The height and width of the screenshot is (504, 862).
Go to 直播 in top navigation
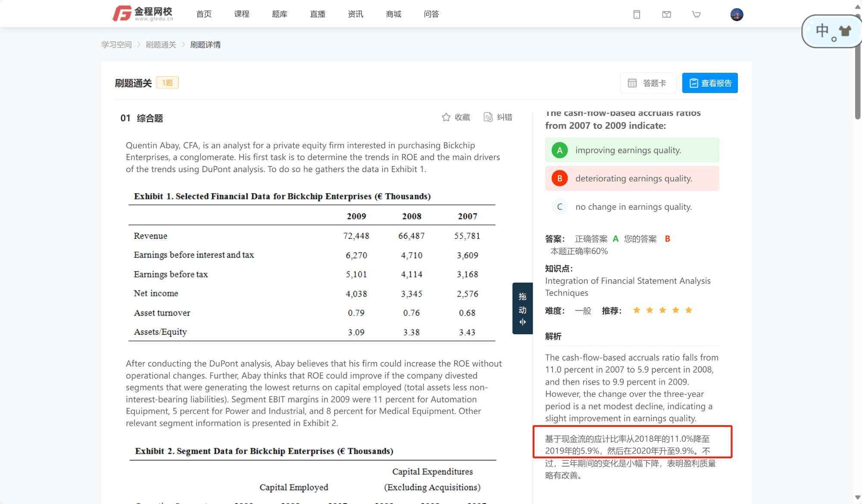click(x=317, y=14)
